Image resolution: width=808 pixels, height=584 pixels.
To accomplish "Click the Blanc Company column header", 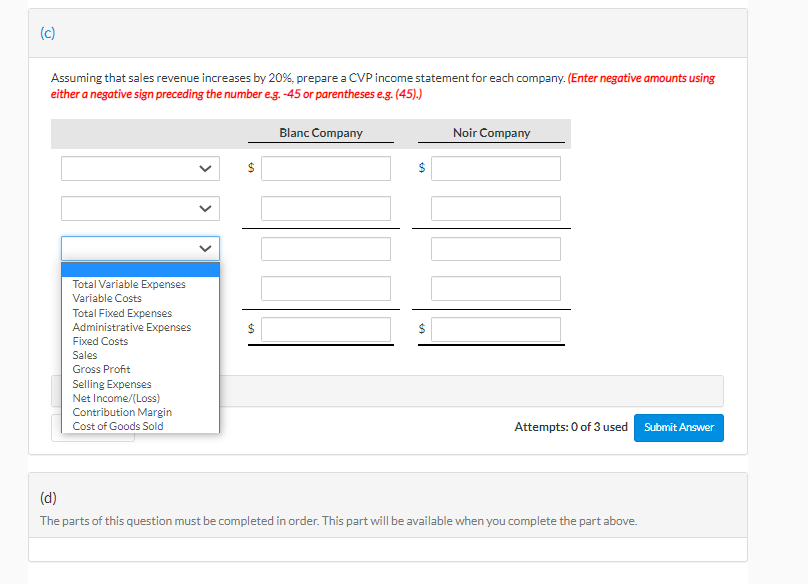I will click(x=320, y=132).
